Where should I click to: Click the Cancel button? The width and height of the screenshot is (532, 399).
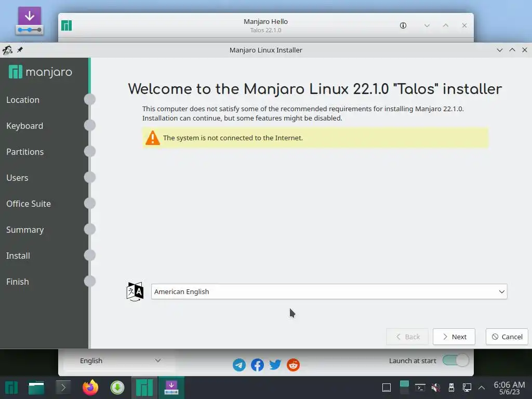pyautogui.click(x=507, y=337)
